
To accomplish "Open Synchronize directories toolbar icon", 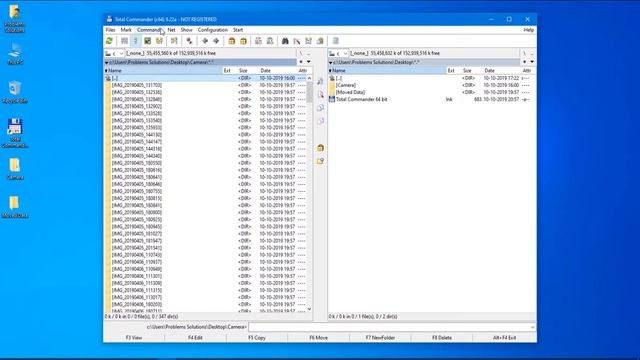I will [309, 41].
